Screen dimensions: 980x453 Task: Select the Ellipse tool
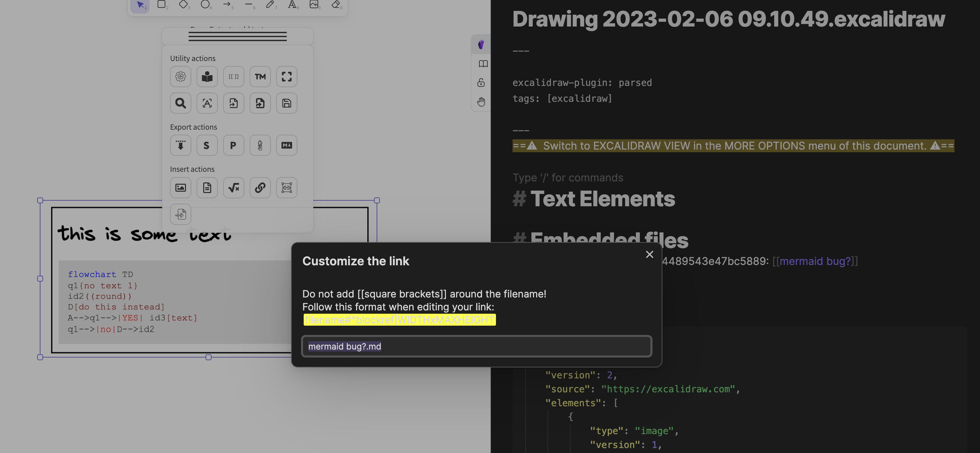click(x=206, y=5)
